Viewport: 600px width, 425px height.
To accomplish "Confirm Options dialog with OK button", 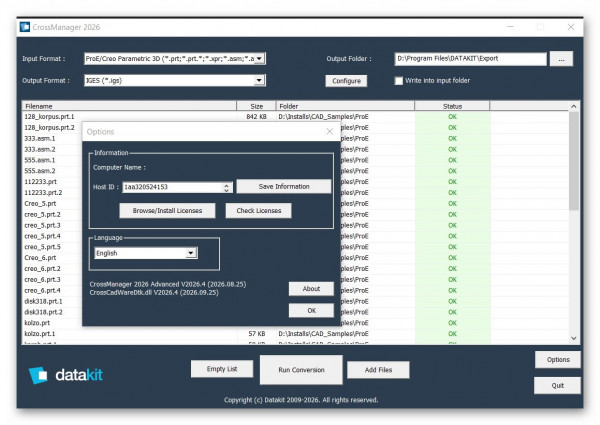I will 311,311.
